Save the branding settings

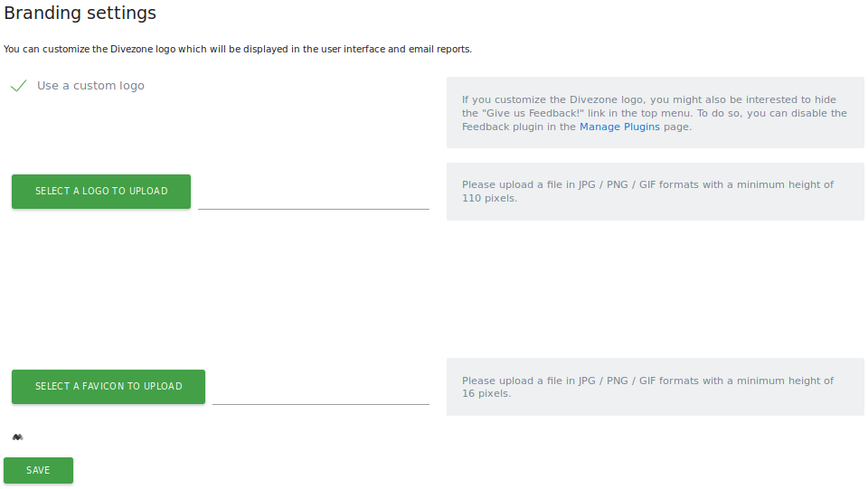tap(38, 470)
